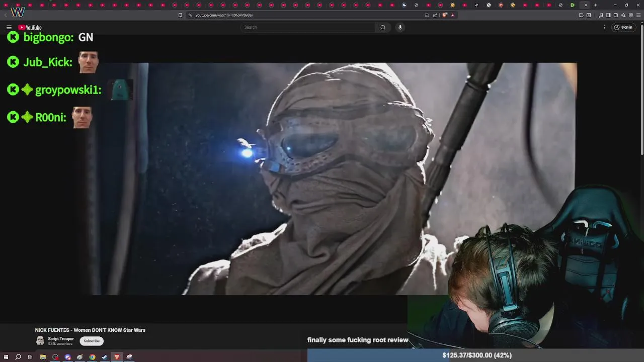Image resolution: width=644 pixels, height=362 pixels.
Task: Switch to the TikTok tab
Action: [x=476, y=5]
